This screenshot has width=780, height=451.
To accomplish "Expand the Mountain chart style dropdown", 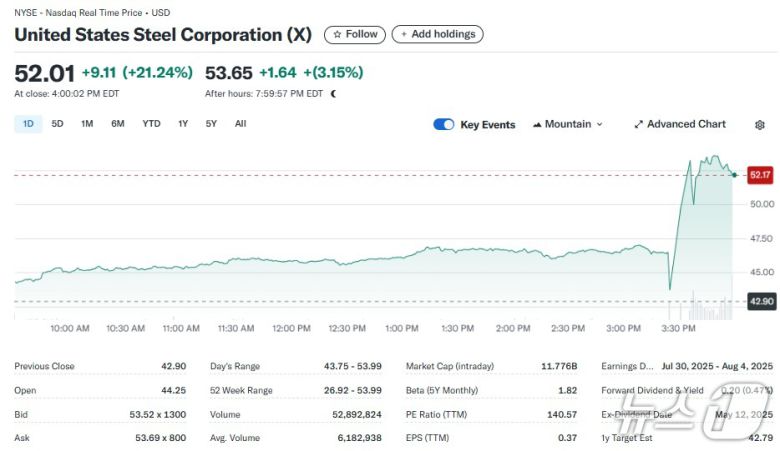I will 599,124.
